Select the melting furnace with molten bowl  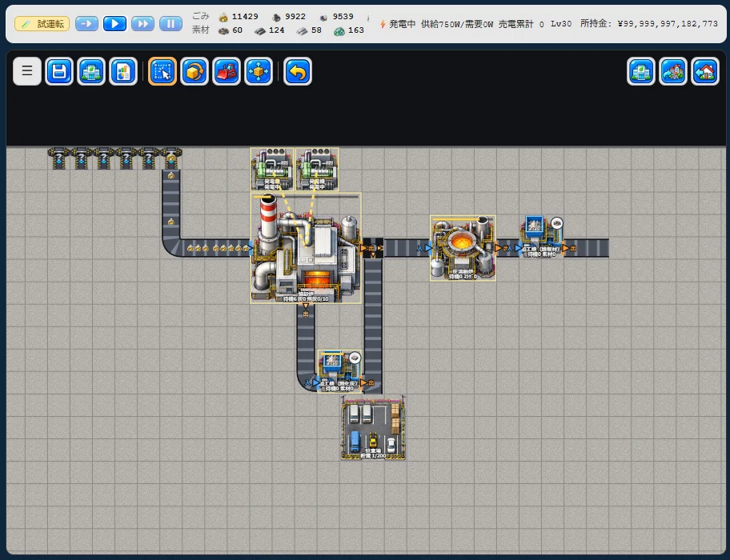[463, 248]
